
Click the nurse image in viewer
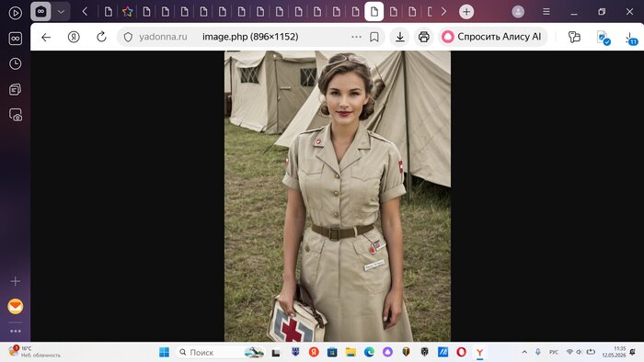pyautogui.click(x=338, y=196)
